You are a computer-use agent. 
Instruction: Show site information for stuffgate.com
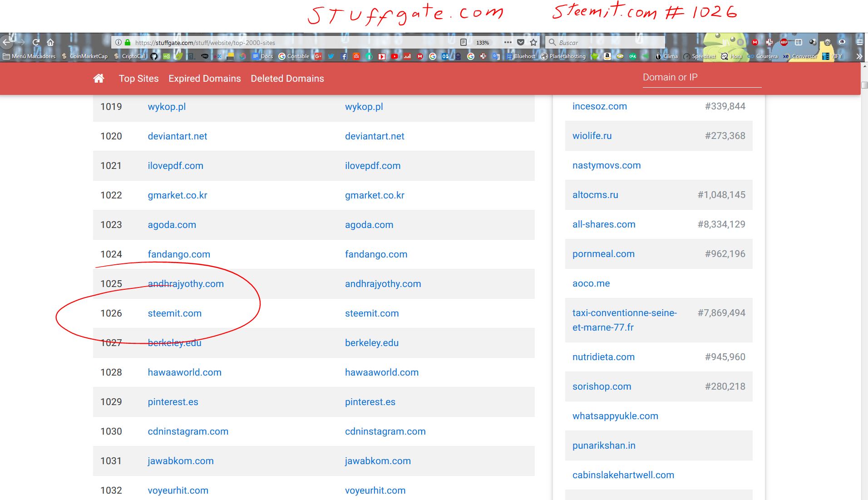pyautogui.click(x=118, y=42)
